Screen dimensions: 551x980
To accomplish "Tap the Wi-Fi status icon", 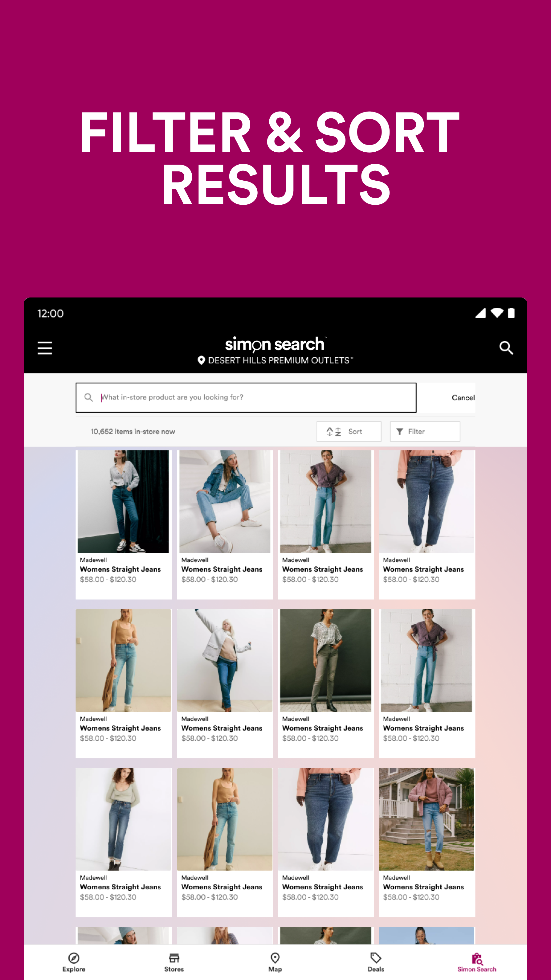I will coord(497,313).
